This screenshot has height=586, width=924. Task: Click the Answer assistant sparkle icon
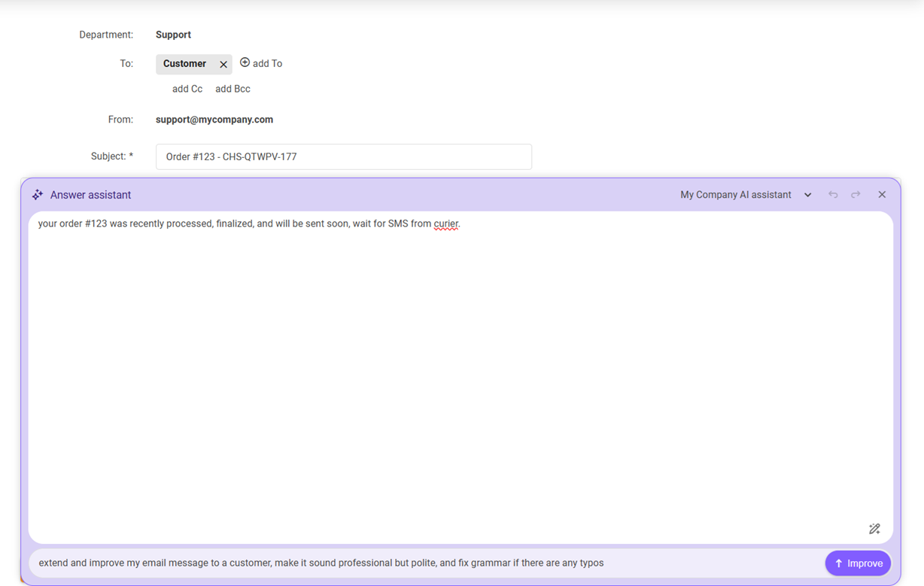[38, 195]
